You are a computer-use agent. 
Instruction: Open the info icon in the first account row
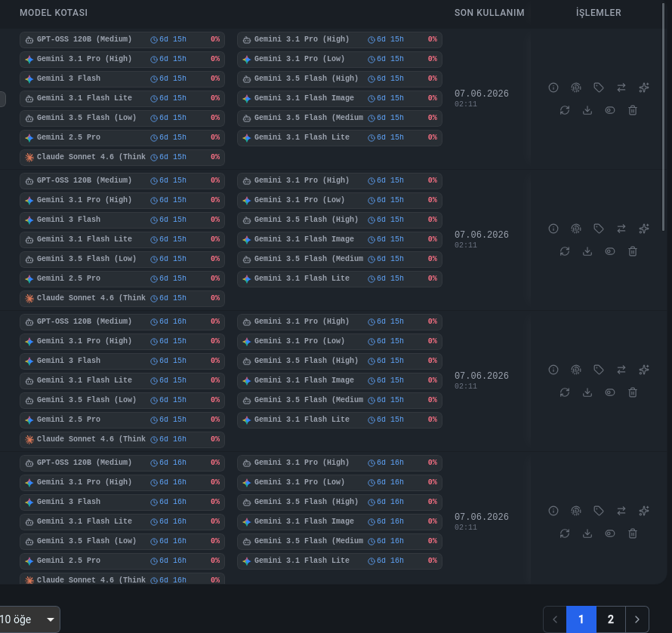pyautogui.click(x=553, y=88)
